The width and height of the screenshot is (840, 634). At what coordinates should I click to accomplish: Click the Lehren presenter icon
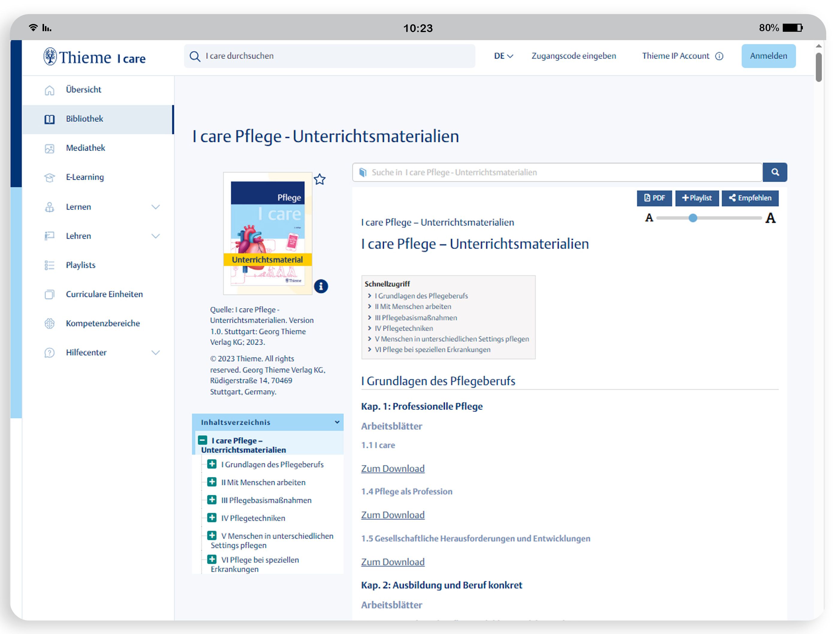coord(49,236)
